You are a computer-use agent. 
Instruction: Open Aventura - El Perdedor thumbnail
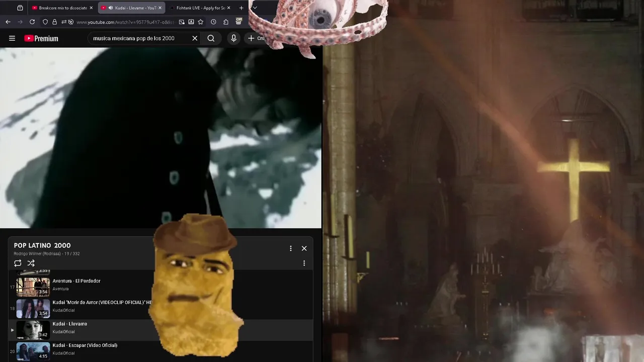33,287
